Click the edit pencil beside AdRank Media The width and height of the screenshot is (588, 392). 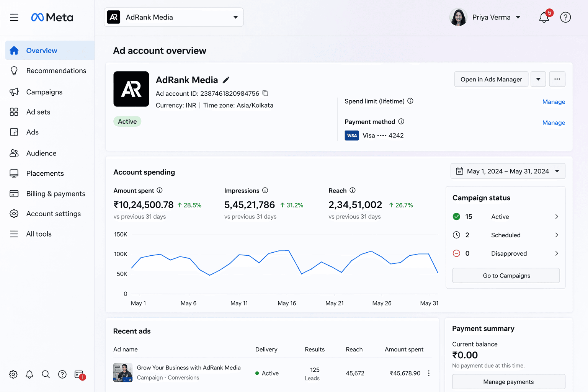pos(226,80)
